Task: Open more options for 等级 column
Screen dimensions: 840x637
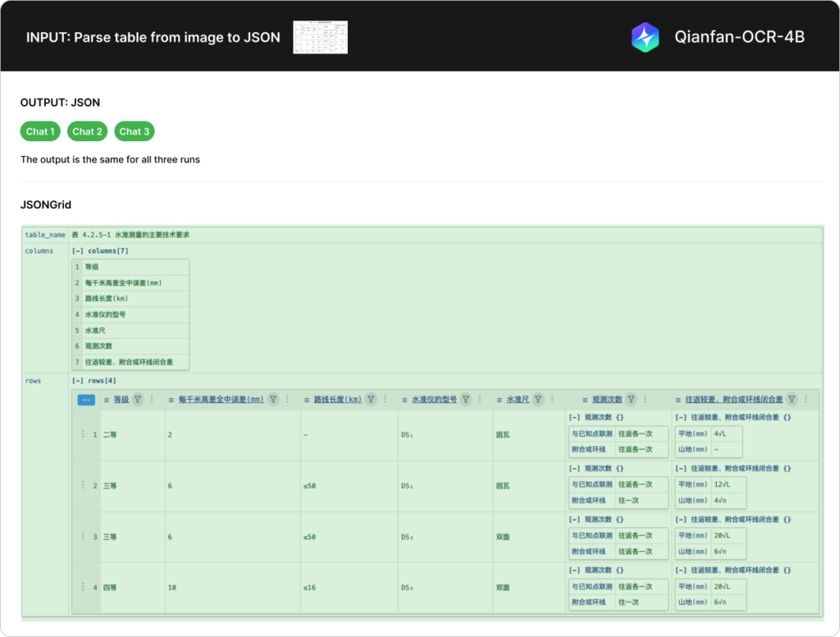Action: [x=152, y=400]
